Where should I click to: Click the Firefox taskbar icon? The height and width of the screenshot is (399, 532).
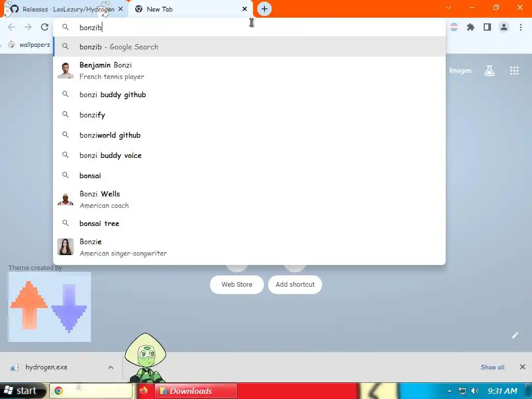coord(144,391)
